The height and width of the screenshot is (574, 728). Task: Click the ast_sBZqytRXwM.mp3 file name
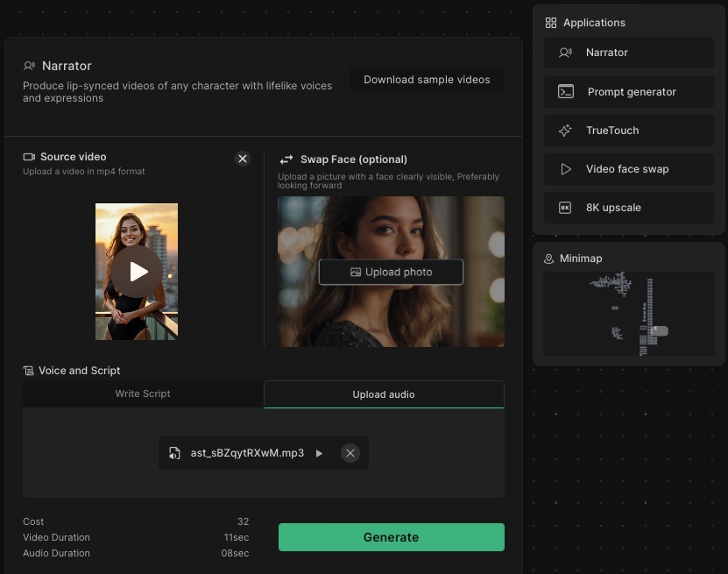click(247, 453)
